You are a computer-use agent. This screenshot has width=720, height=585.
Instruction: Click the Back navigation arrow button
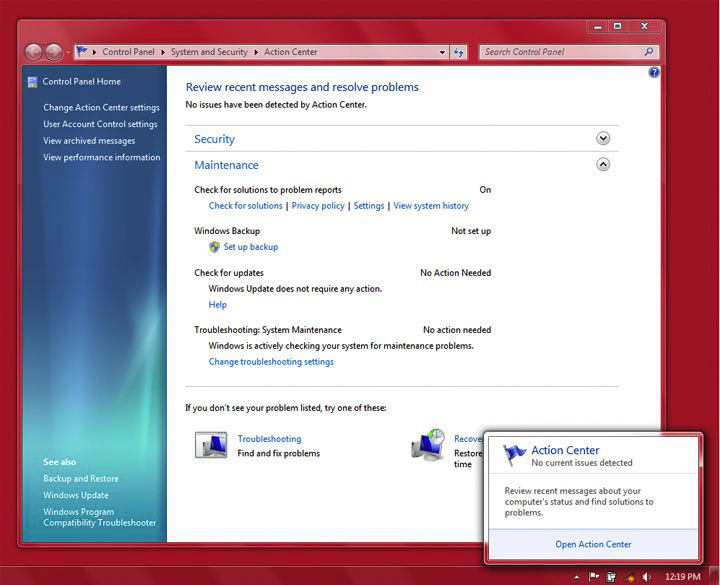tap(33, 52)
